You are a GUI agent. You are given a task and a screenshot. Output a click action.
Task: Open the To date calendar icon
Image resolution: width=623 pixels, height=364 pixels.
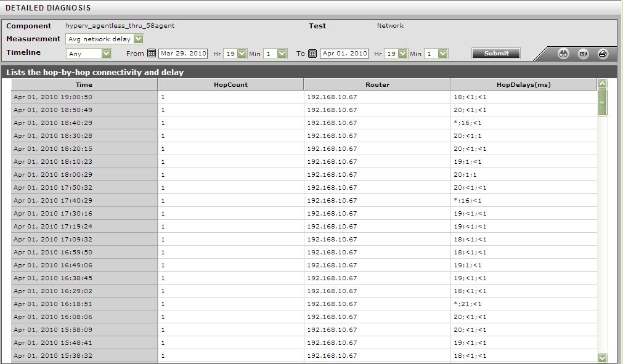pos(312,53)
